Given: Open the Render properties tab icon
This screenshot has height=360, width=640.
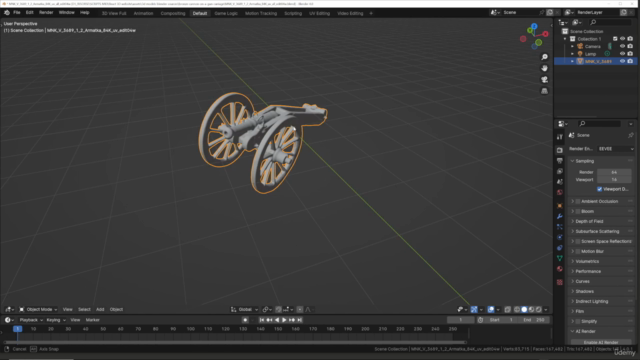Looking at the screenshot, I should coord(560,150).
